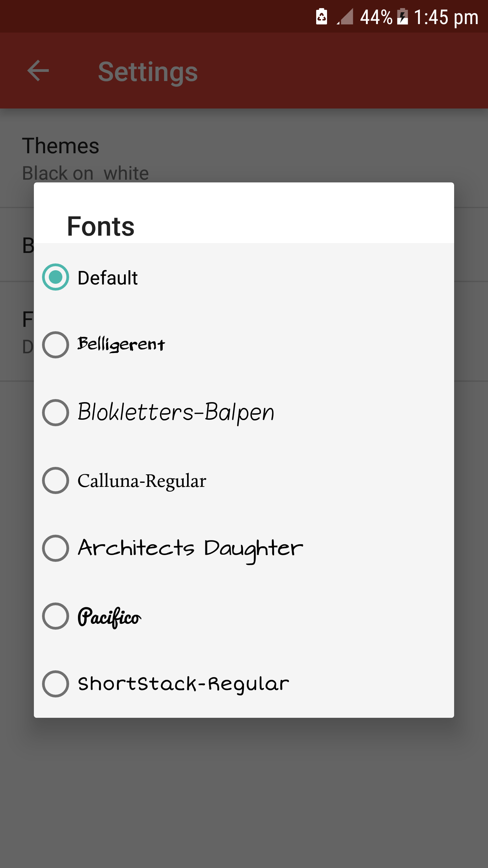Tap the charging battery icon in status bar

[402, 17]
